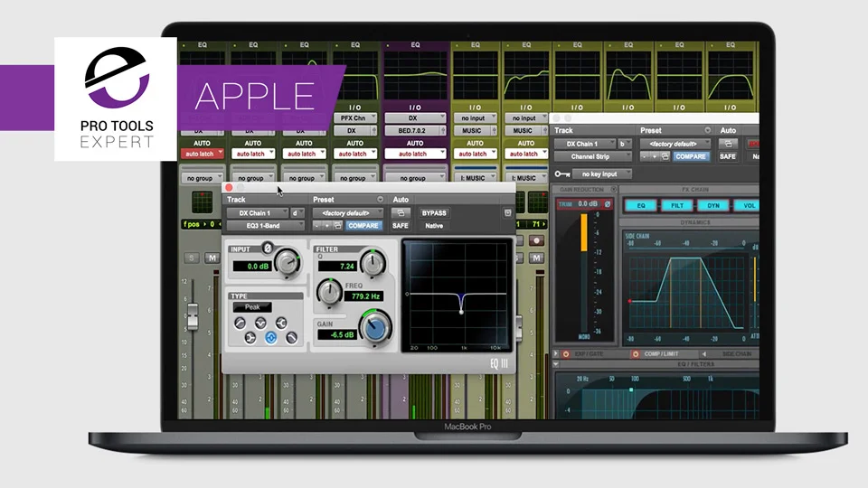Close the Gain Reduction section via its x icon

click(613, 189)
